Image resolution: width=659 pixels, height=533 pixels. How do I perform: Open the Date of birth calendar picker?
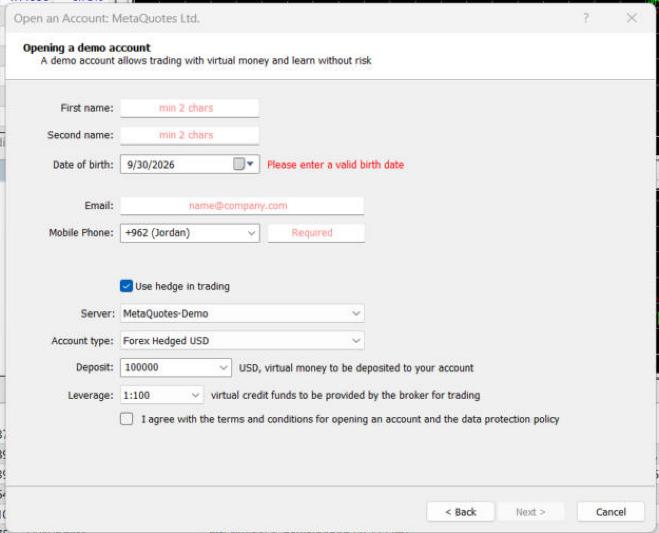pyautogui.click(x=244, y=164)
